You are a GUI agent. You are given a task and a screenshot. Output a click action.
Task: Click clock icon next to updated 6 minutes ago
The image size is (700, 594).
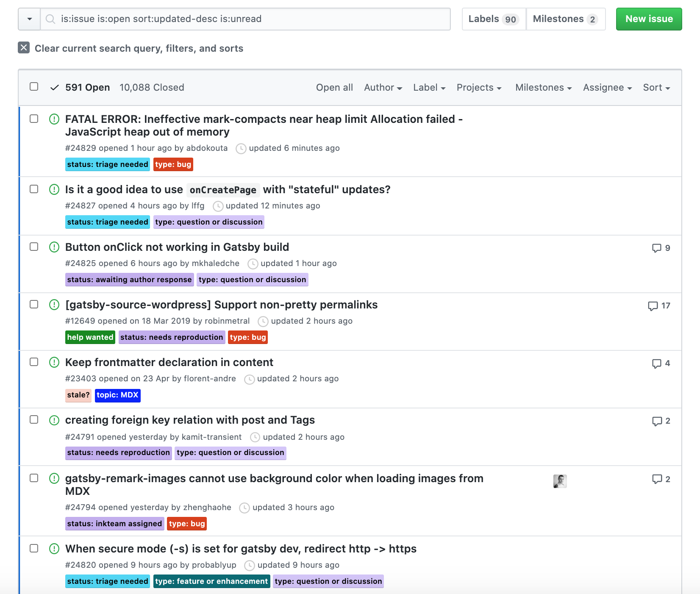241,149
